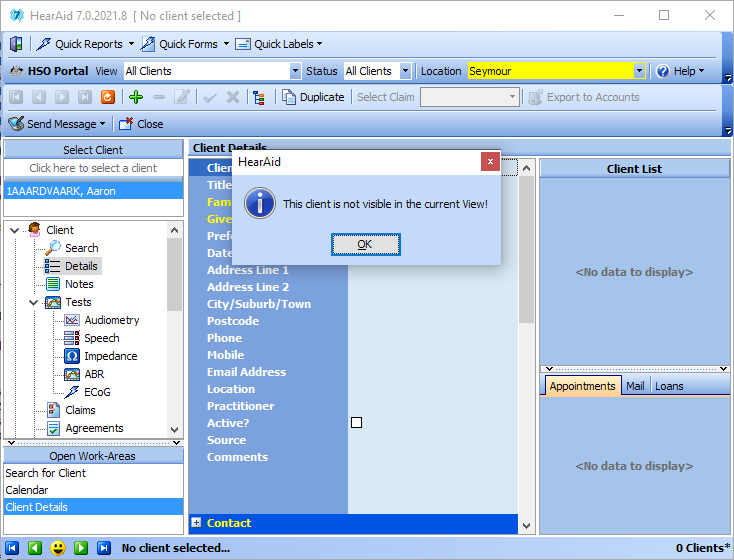Click the next record icon in the toolbar
This screenshot has width=734, height=560.
pyautogui.click(x=62, y=97)
